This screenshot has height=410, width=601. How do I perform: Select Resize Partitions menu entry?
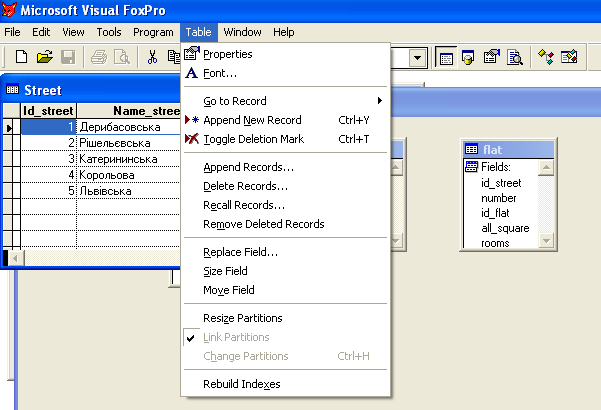pyautogui.click(x=286, y=318)
